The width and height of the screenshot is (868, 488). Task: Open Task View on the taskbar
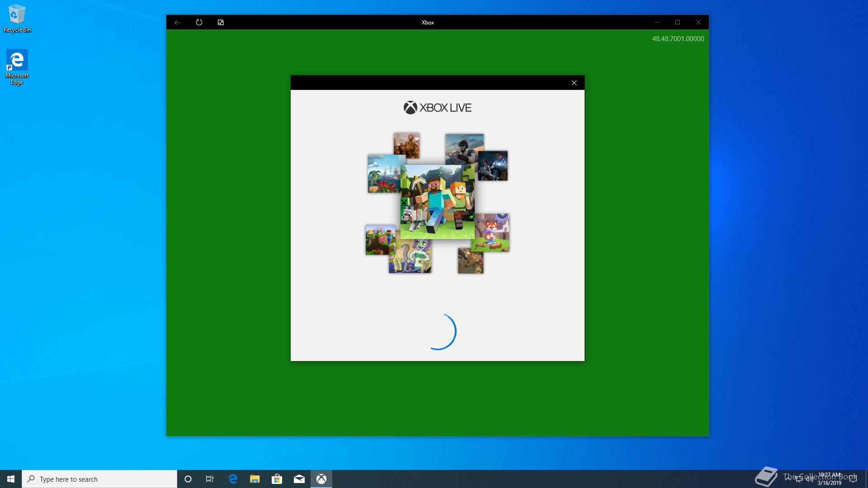[x=210, y=479]
